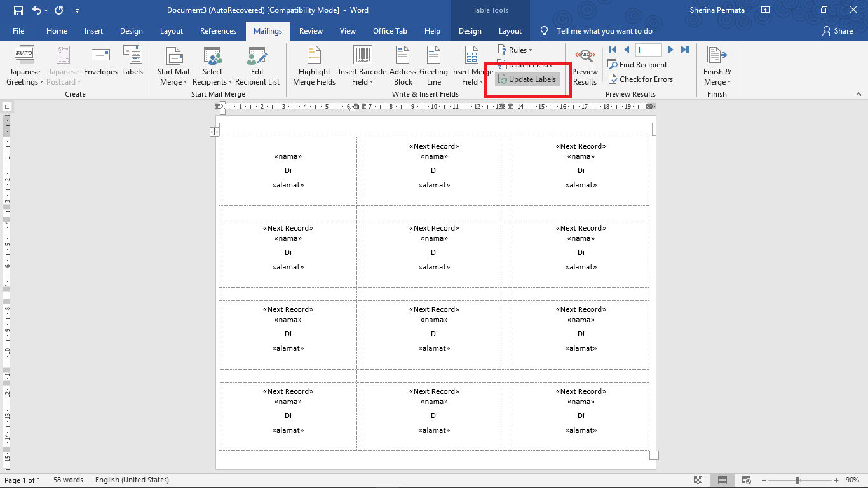Open the Start Mail Merge dropdown
The width and height of the screenshot is (868, 488).
tap(173, 65)
